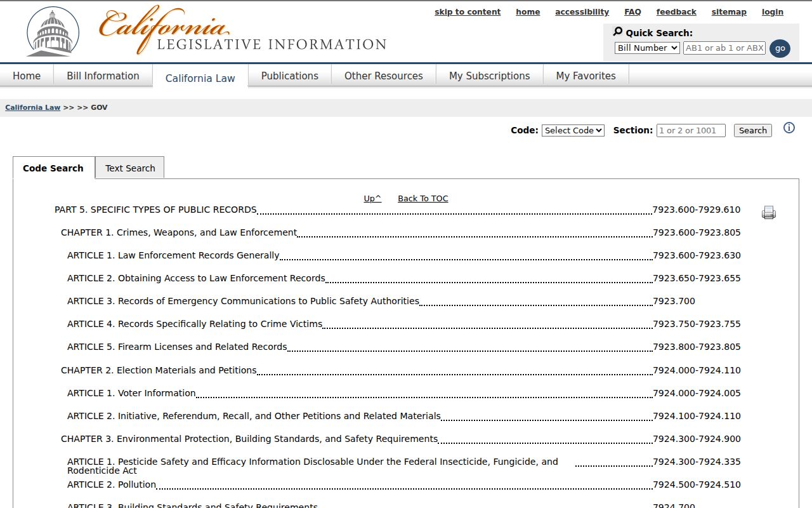This screenshot has width=812, height=508.
Task: Open Chapter 2 Election Materials and Petitions
Action: point(159,370)
